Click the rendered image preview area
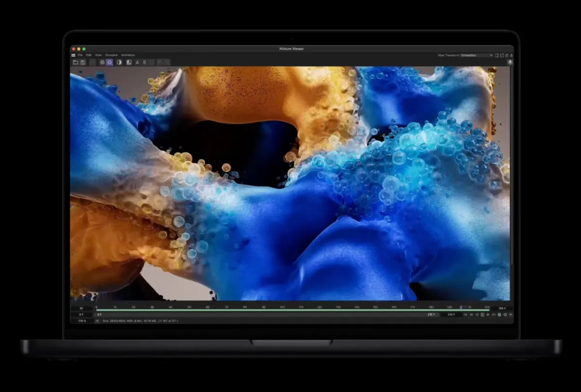The height and width of the screenshot is (392, 581). [x=290, y=184]
